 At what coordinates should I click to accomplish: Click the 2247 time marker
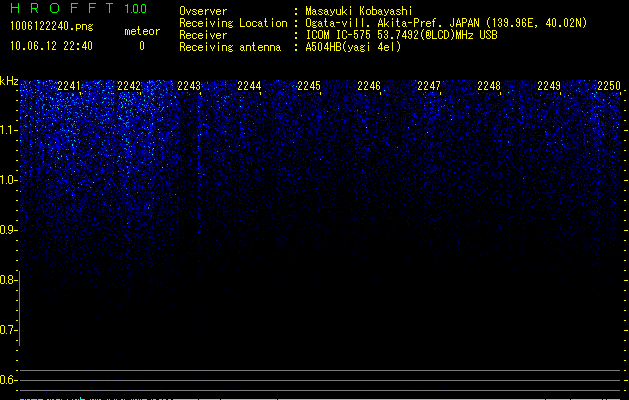429,86
